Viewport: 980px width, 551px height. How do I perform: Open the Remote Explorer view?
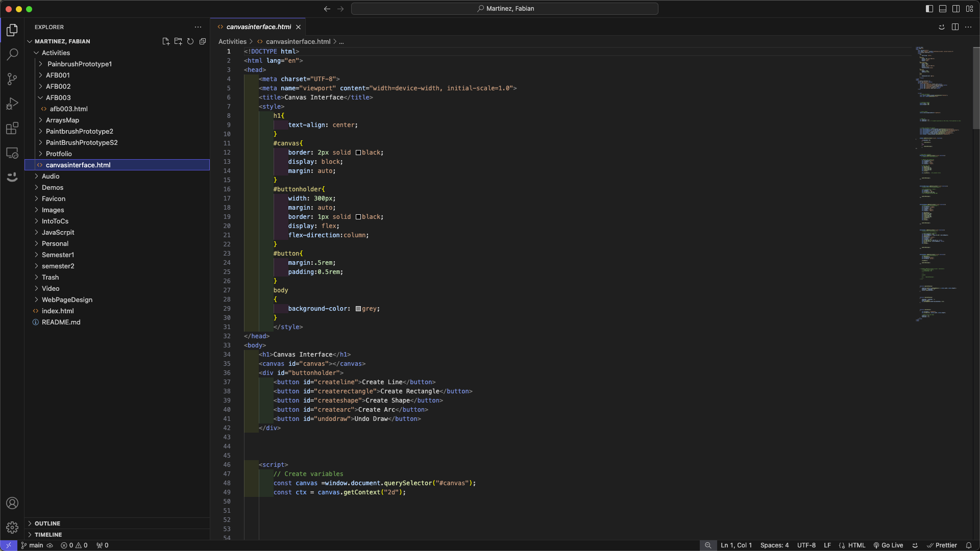click(x=12, y=153)
